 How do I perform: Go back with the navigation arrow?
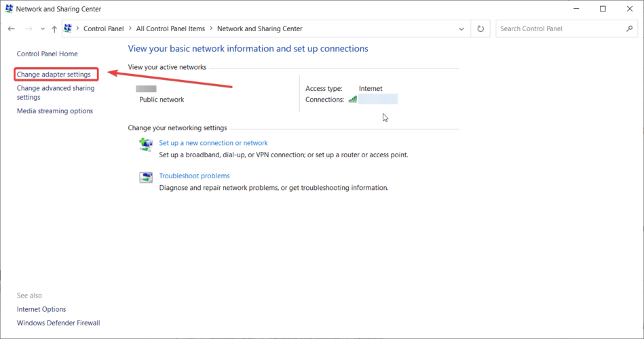click(11, 28)
